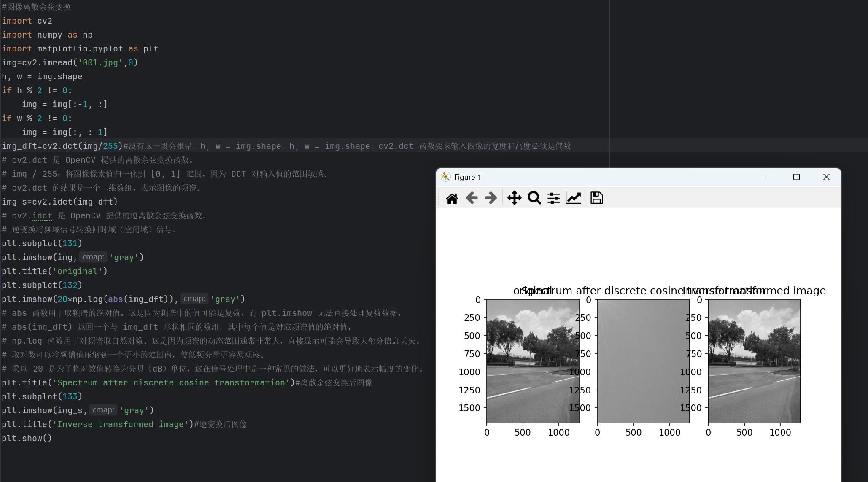Click the Back arrow in figure toolbar
This screenshot has height=482, width=868.
[472, 198]
